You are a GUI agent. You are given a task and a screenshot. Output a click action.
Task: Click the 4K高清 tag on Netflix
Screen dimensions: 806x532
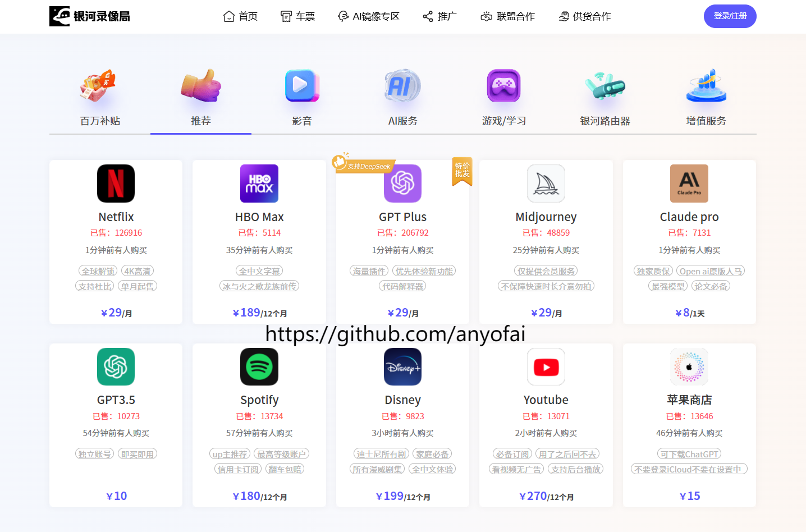click(x=138, y=271)
